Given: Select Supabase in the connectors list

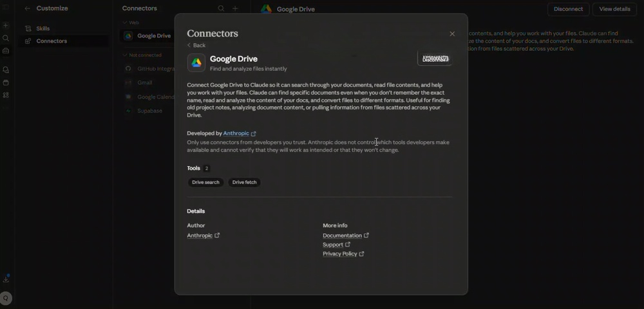Looking at the screenshot, I should [148, 111].
